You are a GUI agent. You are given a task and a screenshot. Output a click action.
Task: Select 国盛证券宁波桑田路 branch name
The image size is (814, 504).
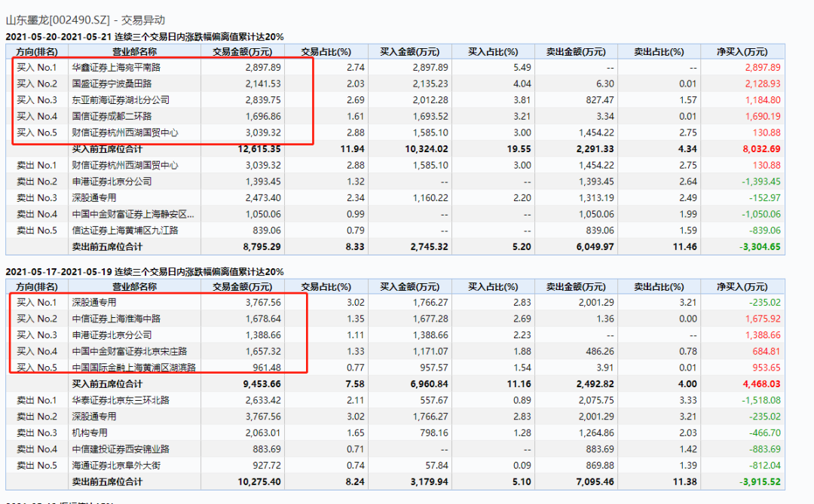(x=112, y=84)
